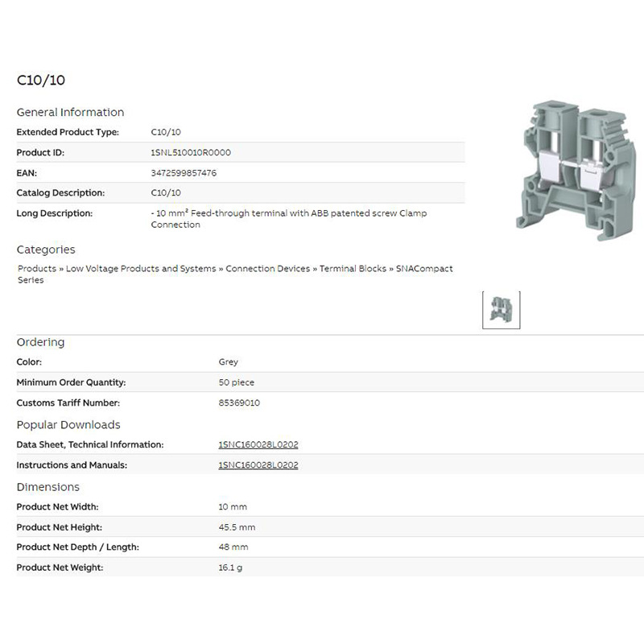Select Product ID value 1SNL510010R0000
The height and width of the screenshot is (644, 644).
[191, 152]
